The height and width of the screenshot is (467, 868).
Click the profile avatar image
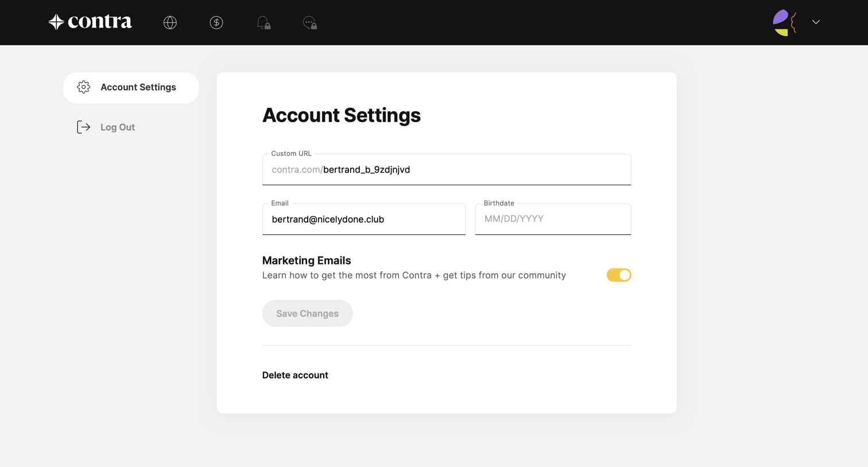785,22
